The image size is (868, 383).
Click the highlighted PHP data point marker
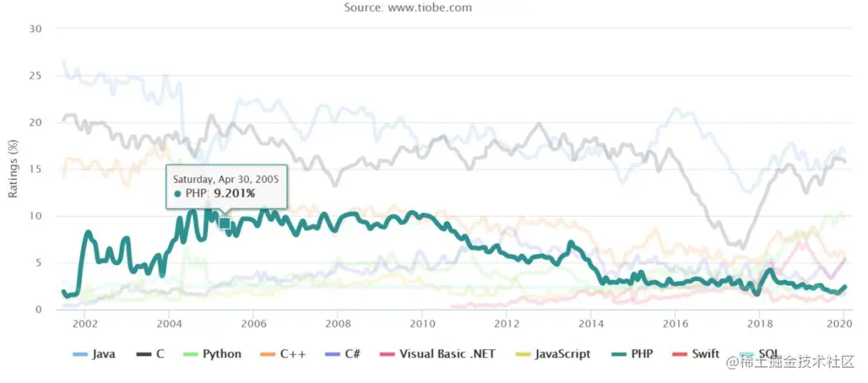pyautogui.click(x=225, y=222)
